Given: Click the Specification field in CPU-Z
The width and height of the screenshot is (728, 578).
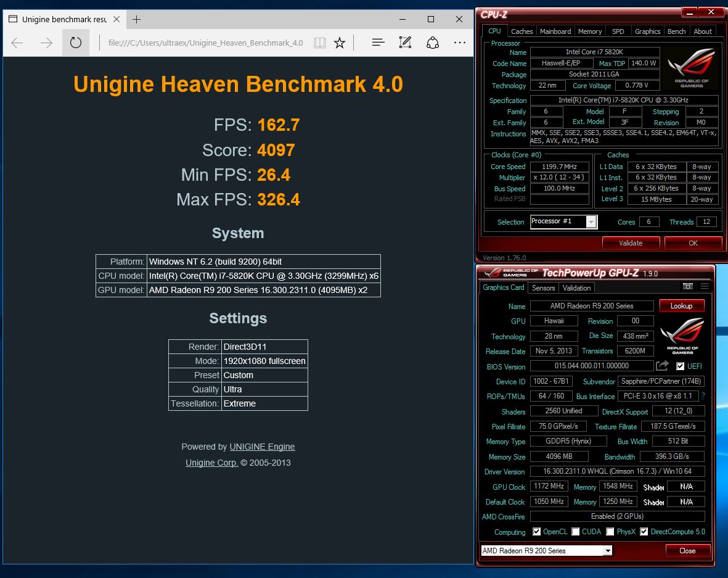Looking at the screenshot, I should pos(623,100).
